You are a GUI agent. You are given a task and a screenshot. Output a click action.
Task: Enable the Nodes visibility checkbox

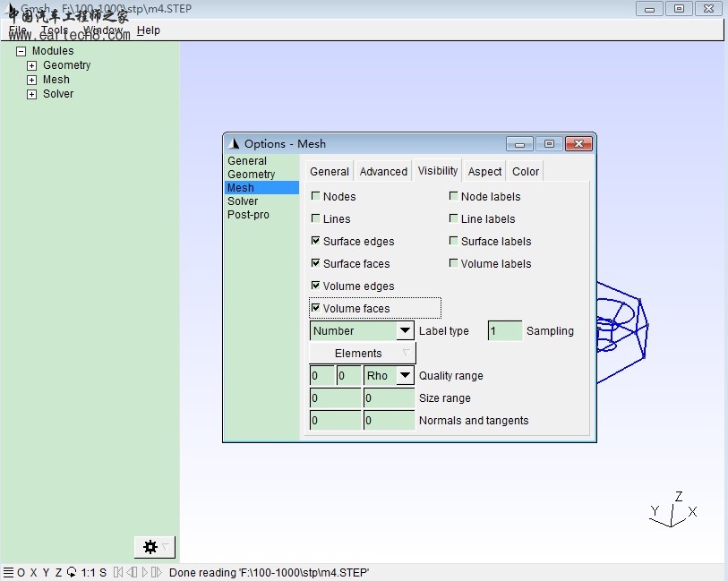click(x=316, y=196)
